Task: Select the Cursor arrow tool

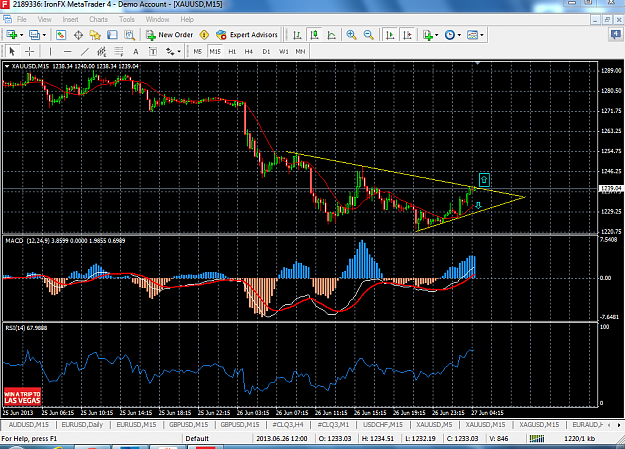Action: tap(12, 51)
